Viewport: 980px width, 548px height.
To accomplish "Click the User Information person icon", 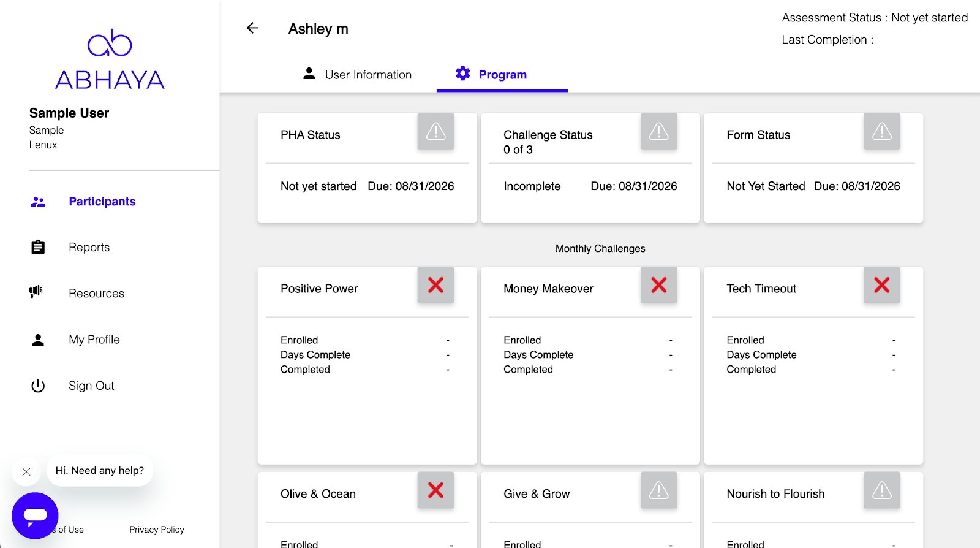I will tap(309, 74).
